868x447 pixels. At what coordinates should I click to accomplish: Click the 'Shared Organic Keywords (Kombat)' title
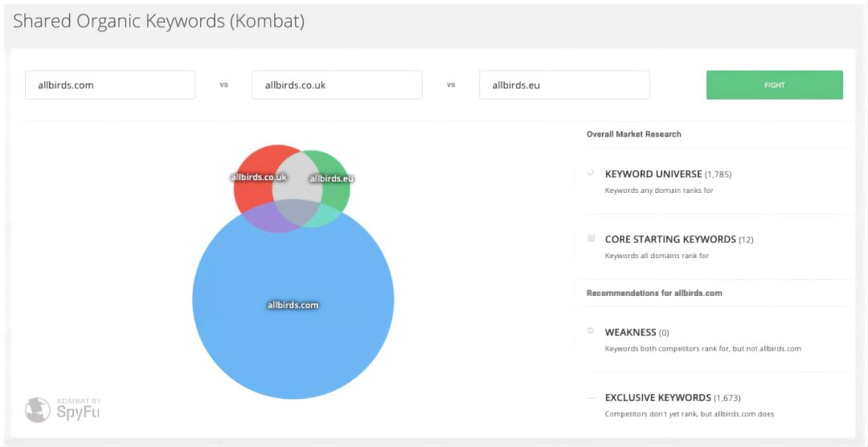click(x=159, y=22)
